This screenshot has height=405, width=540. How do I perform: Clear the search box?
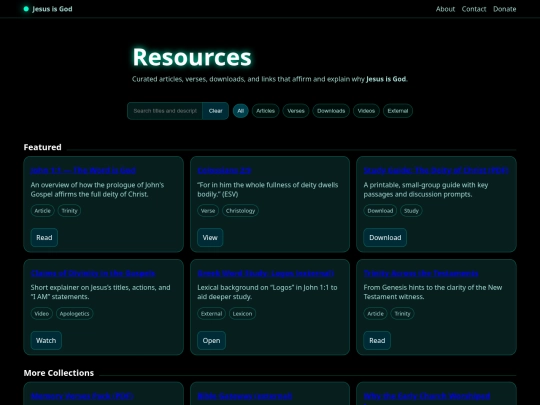coord(216,111)
